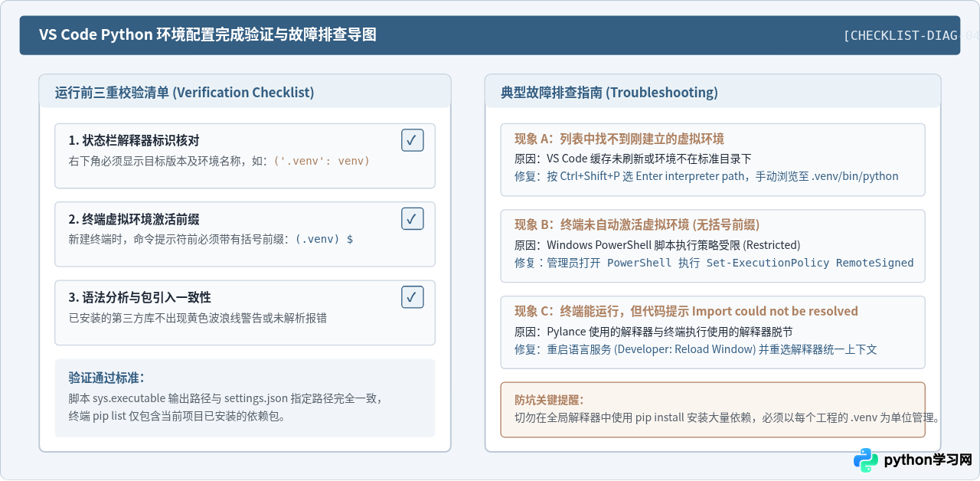Click heading 典型故障排查指南 (Troubleshooting)

click(609, 93)
